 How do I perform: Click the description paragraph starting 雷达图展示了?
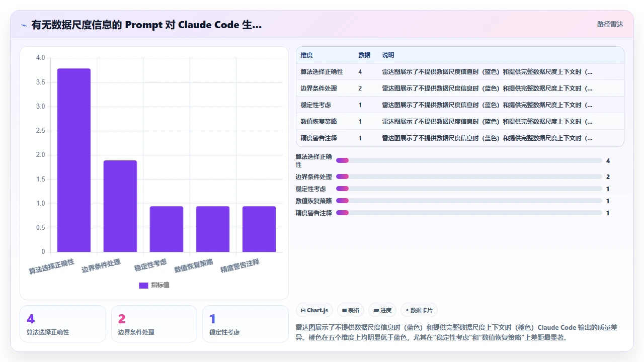click(x=456, y=332)
